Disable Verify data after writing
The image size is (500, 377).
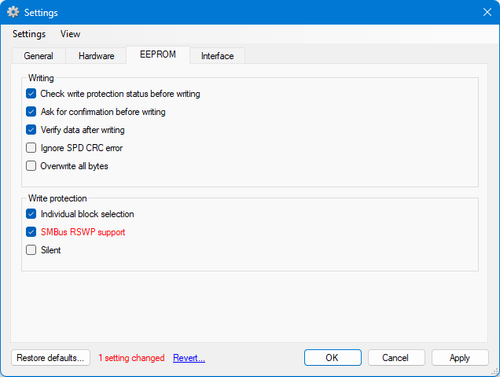31,130
